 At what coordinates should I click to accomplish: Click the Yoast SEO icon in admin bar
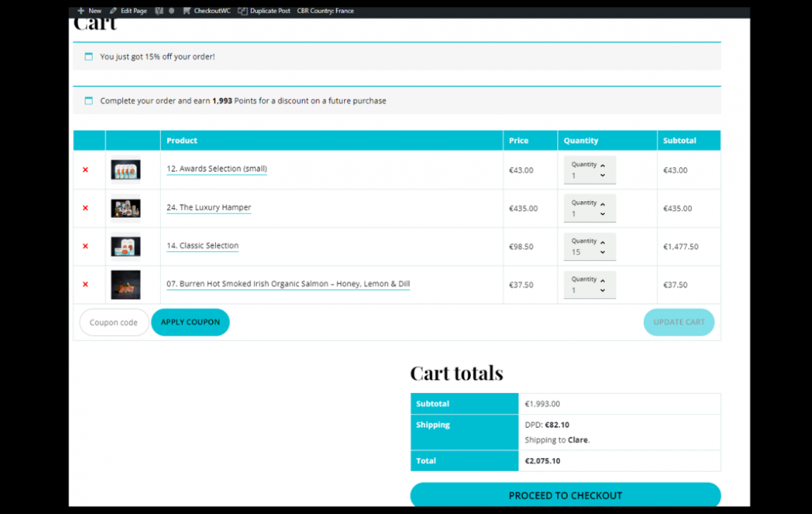(159, 11)
